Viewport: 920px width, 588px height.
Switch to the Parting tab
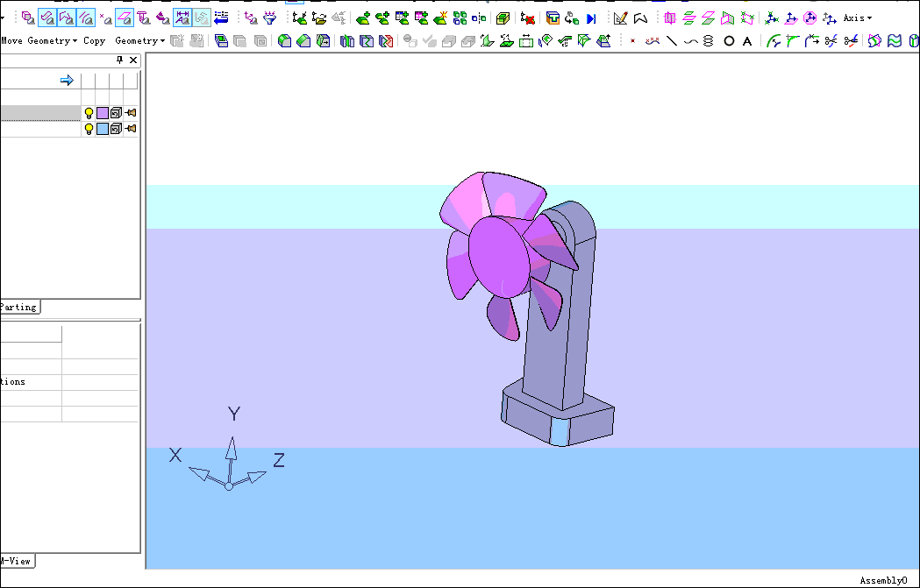pos(18,307)
